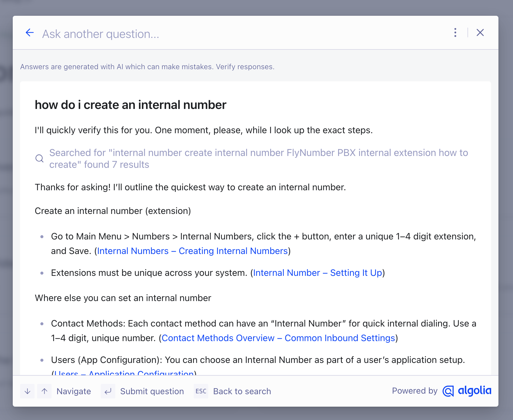Click the Enter key submit icon

(x=108, y=391)
